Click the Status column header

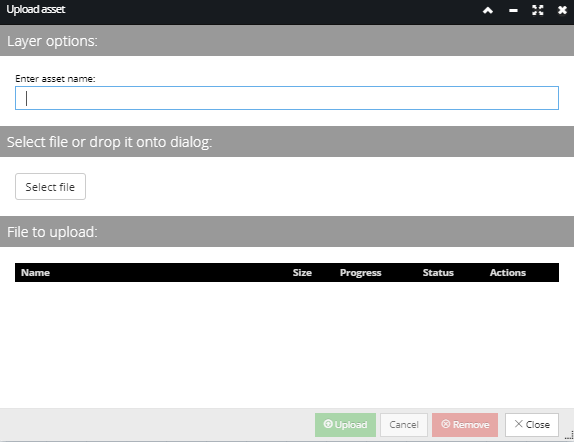coord(438,272)
